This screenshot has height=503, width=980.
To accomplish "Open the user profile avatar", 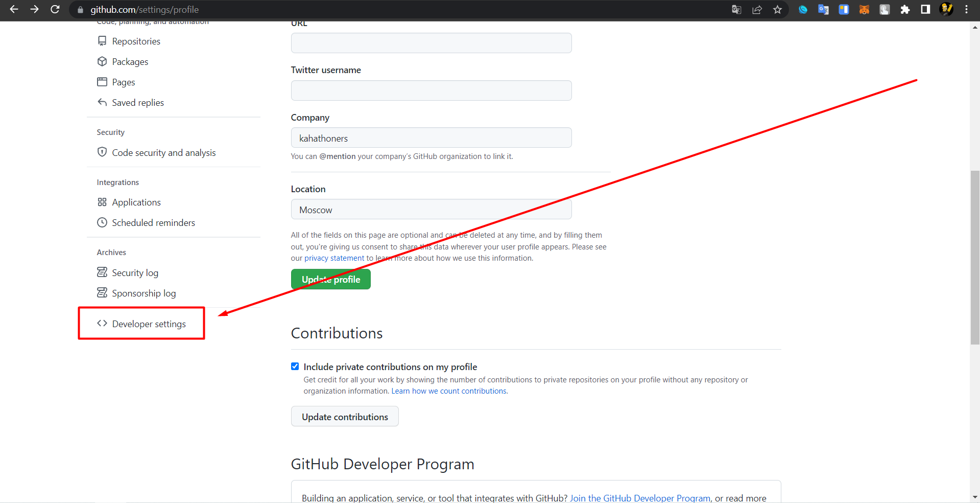I will pyautogui.click(x=946, y=9).
